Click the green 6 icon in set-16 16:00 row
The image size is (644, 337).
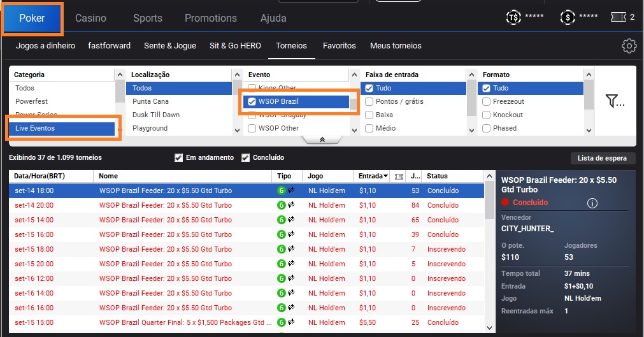click(x=282, y=308)
